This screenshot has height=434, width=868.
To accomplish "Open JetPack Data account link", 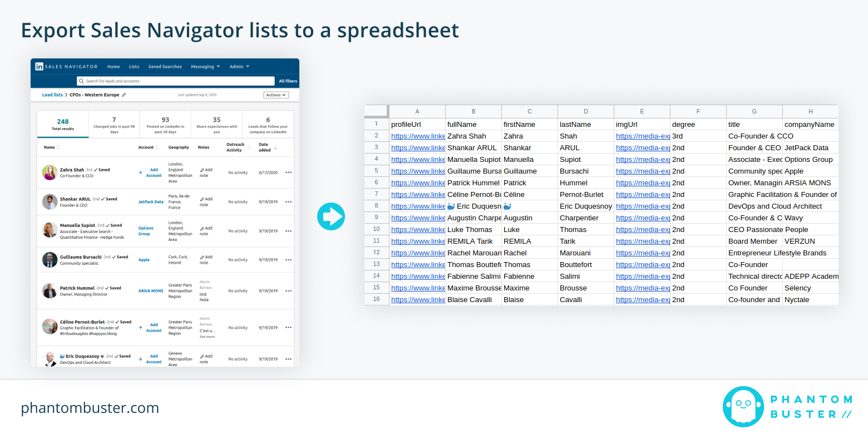I will click(151, 202).
